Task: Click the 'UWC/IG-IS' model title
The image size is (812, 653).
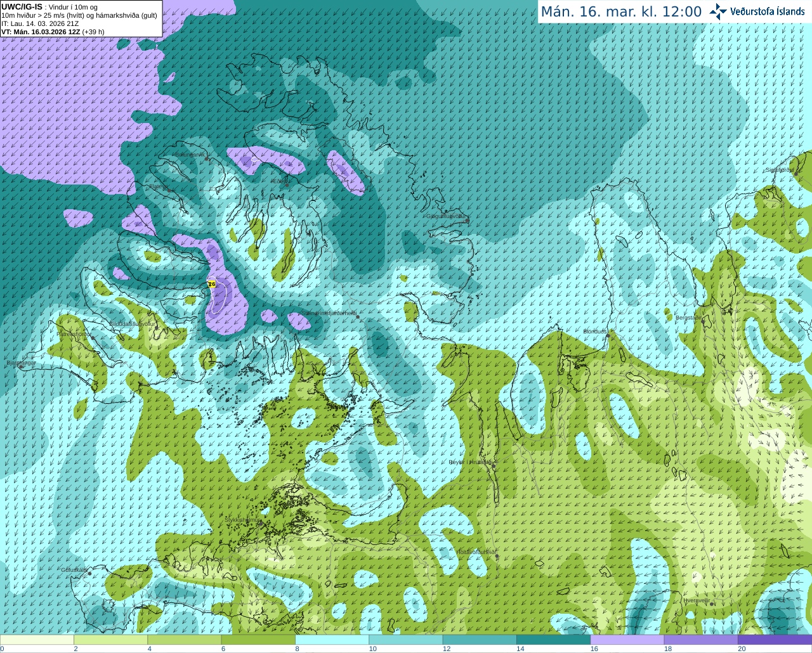Action: click(x=22, y=6)
